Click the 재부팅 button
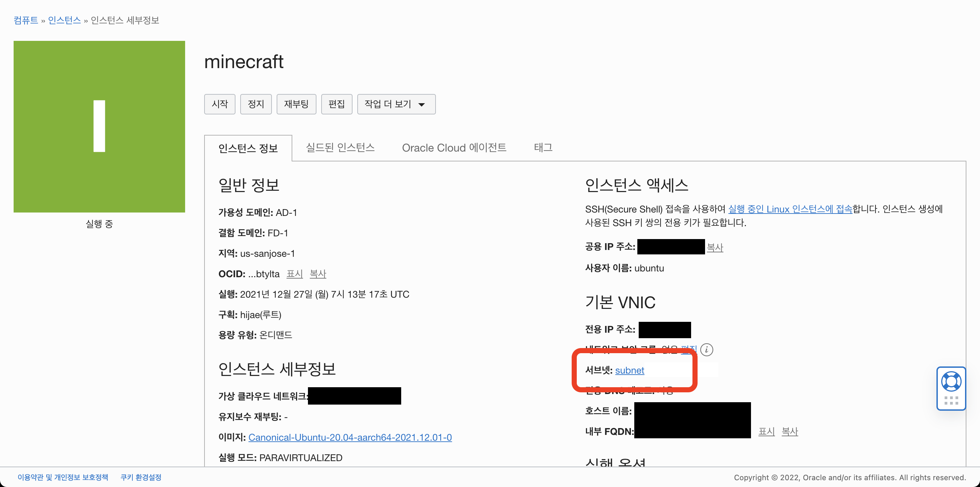 296,104
